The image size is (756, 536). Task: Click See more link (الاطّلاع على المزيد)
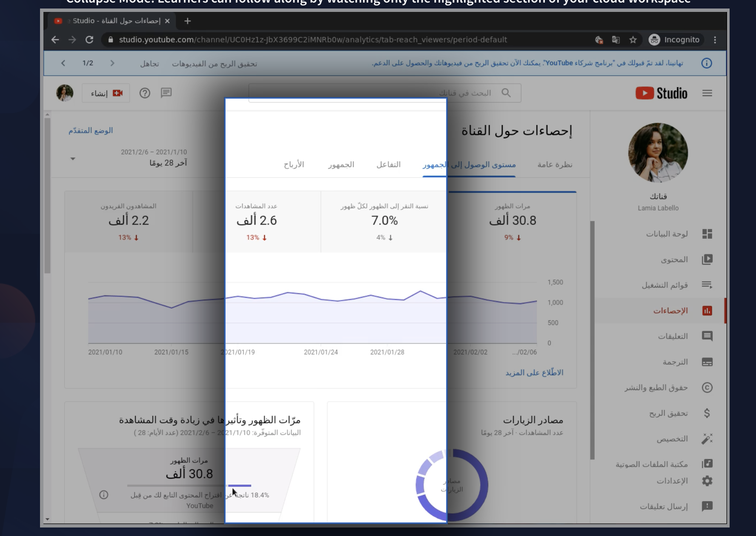(534, 373)
